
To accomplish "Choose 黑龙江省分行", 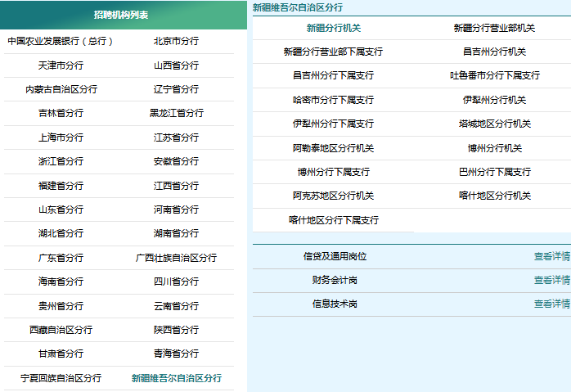I will click(176, 113).
